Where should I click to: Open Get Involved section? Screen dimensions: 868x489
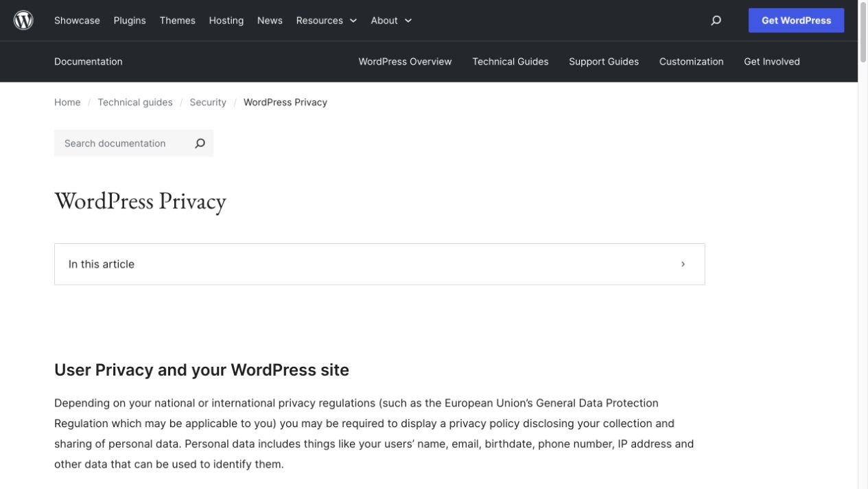772,62
